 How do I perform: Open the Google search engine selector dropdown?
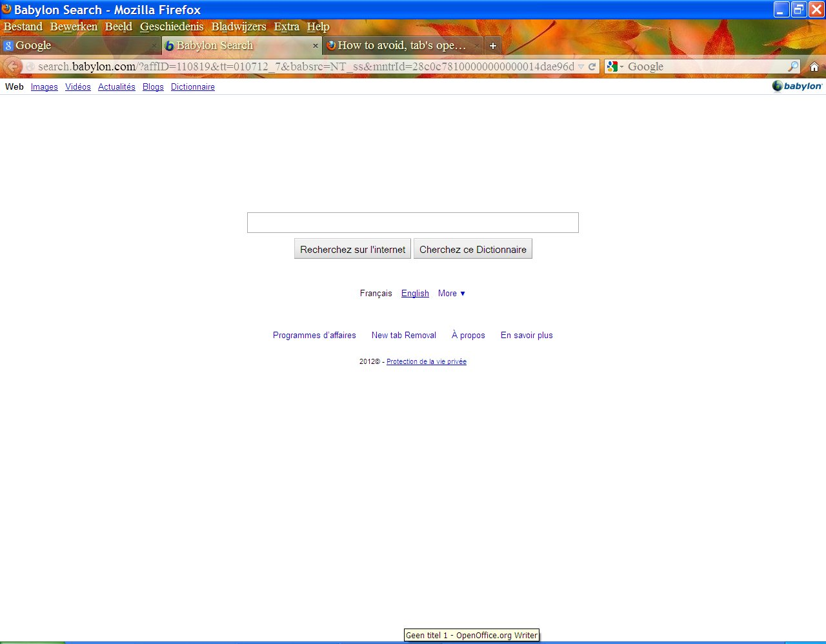click(x=616, y=66)
